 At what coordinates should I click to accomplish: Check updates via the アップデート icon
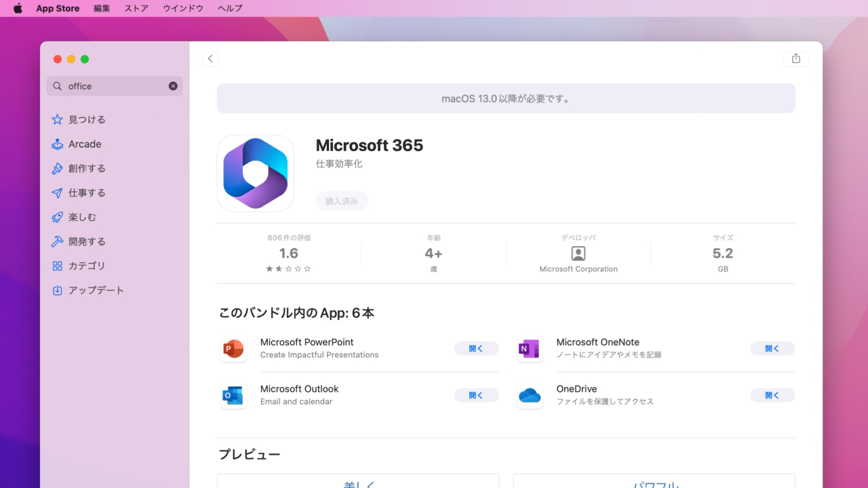(x=58, y=290)
